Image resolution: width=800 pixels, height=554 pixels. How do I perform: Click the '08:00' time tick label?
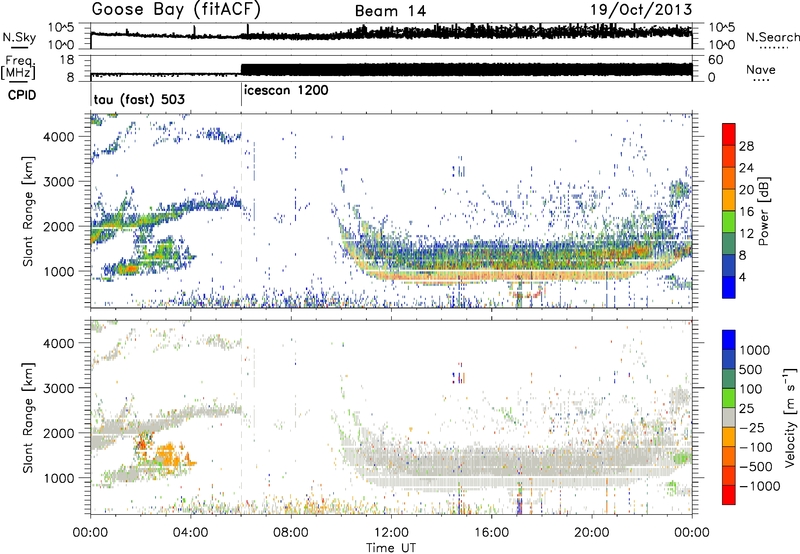(291, 533)
